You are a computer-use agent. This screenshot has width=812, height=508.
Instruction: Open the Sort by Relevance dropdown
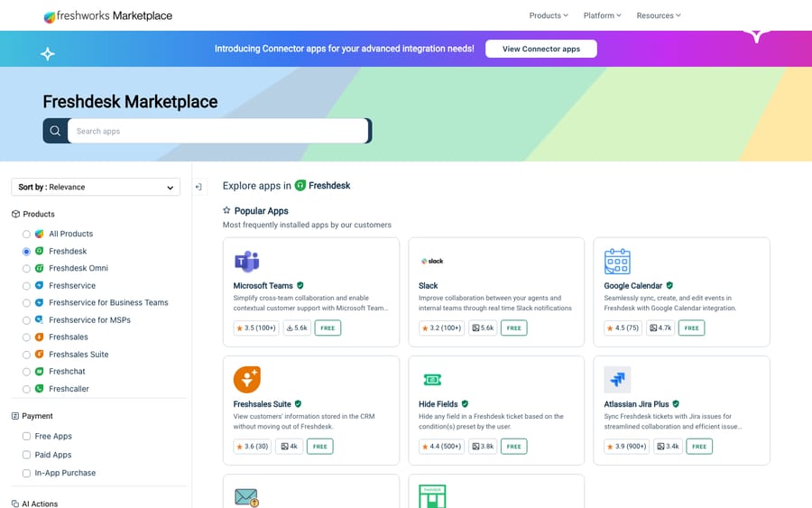pyautogui.click(x=96, y=187)
